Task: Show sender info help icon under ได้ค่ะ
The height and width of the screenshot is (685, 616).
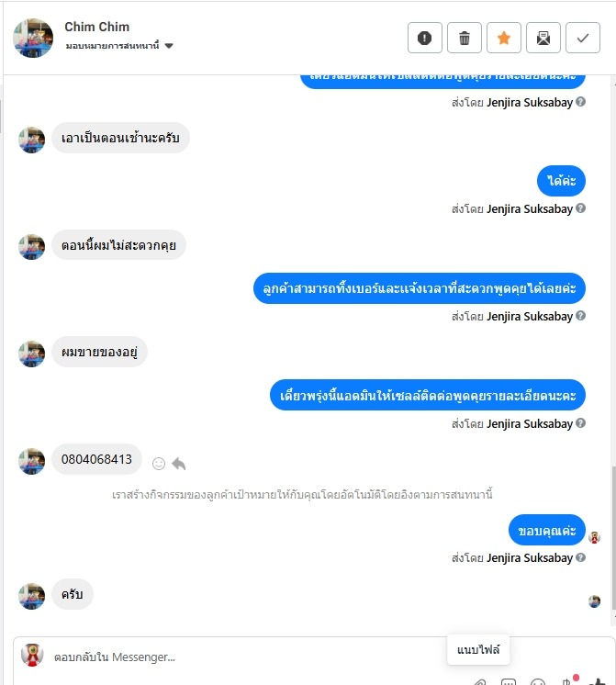Action: tap(580, 208)
